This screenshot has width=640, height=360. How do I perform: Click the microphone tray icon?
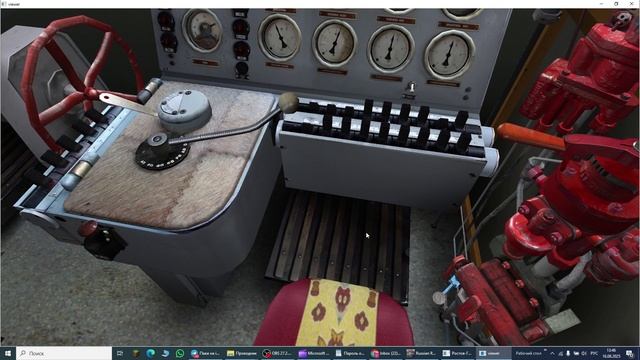coord(568,353)
